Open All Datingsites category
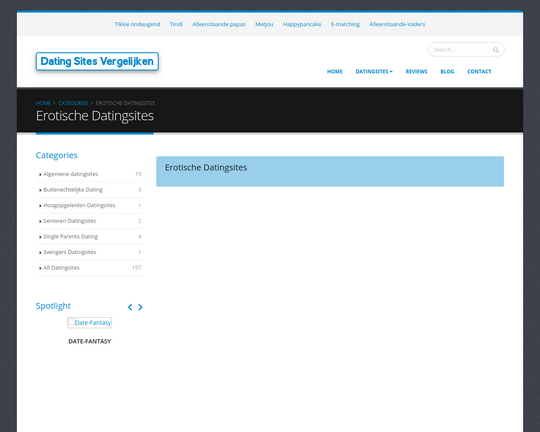Image resolution: width=540 pixels, height=432 pixels. (61, 268)
